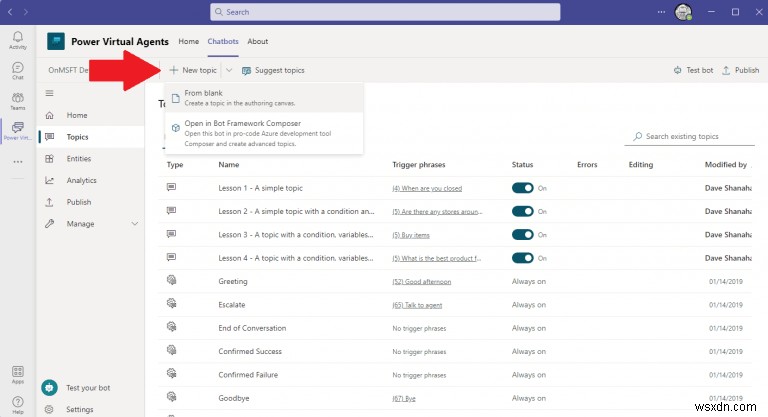
Task: Click the Greeting system topic icon
Action: click(171, 280)
